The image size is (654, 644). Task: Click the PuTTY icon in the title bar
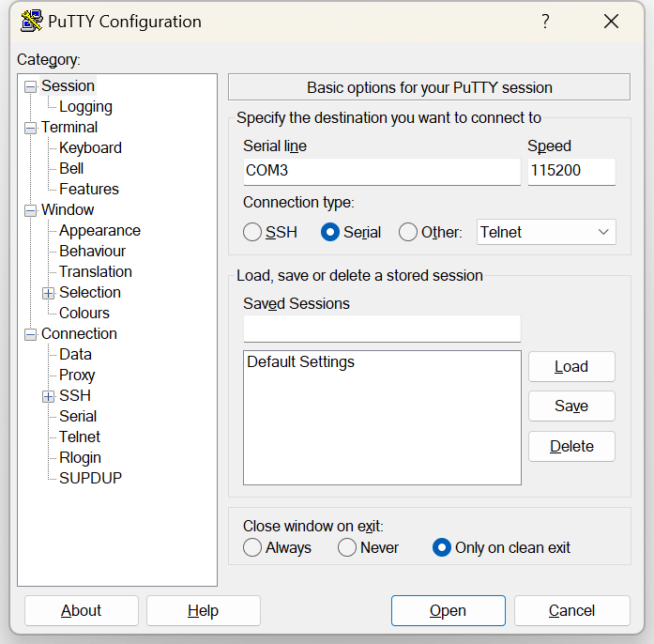32,22
